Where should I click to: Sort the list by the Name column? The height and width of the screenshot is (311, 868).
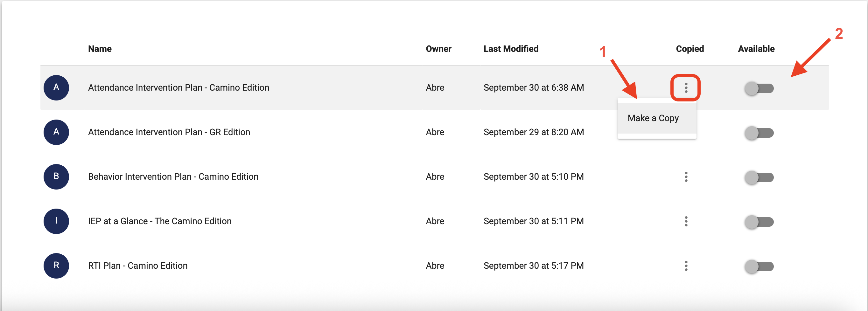pos(100,48)
